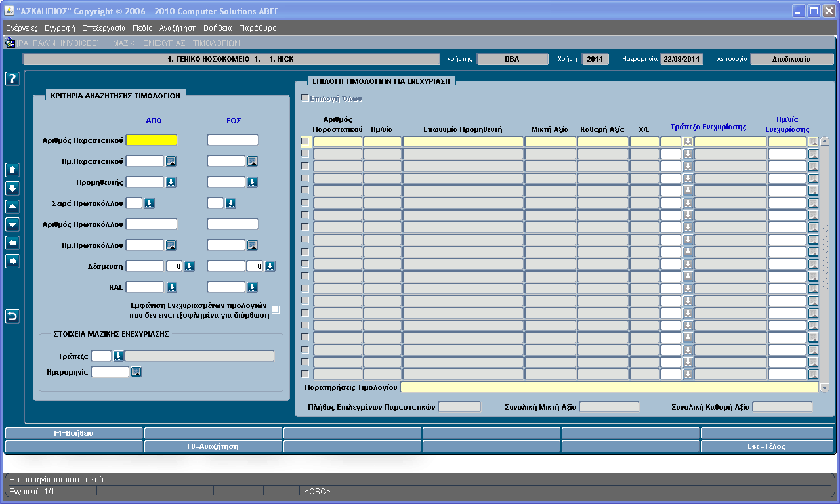The image size is (840, 504).
Task: Enable the Επιλογή Όλων checkbox
Action: click(304, 98)
